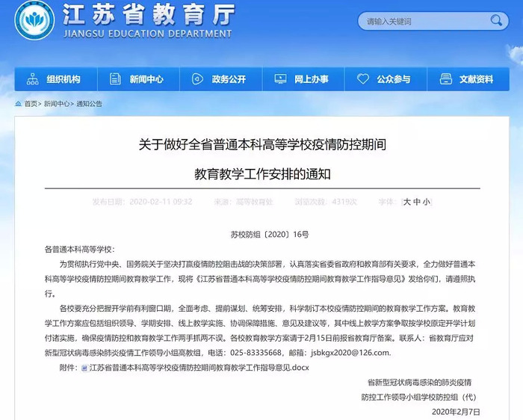Click the source text 高等教育处
This screenshot has height=420, width=523.
click(255, 202)
